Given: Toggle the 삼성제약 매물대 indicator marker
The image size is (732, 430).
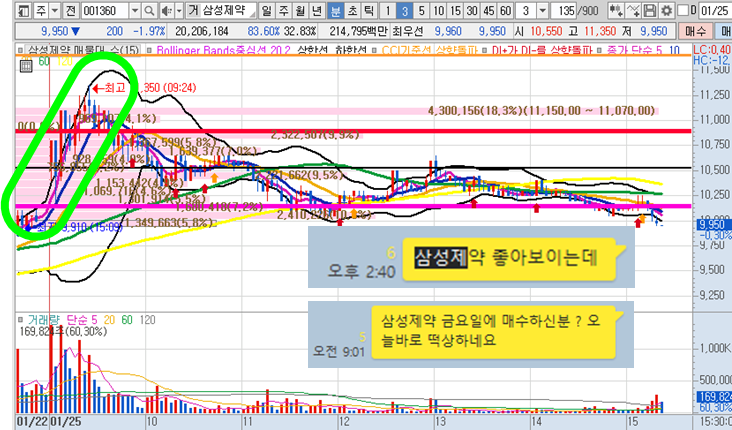Looking at the screenshot, I should pos(20,49).
